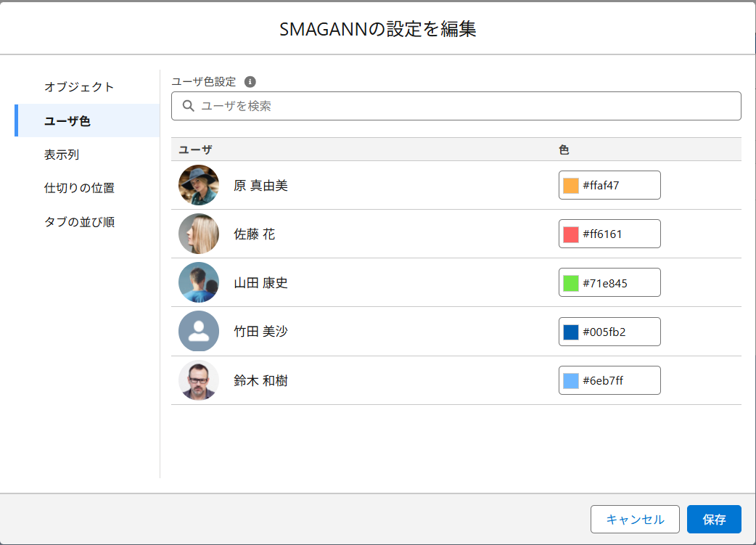Screen dimensions: 756x545
Task: Click the info icon beside ユーザ色設定
Action: click(x=250, y=82)
